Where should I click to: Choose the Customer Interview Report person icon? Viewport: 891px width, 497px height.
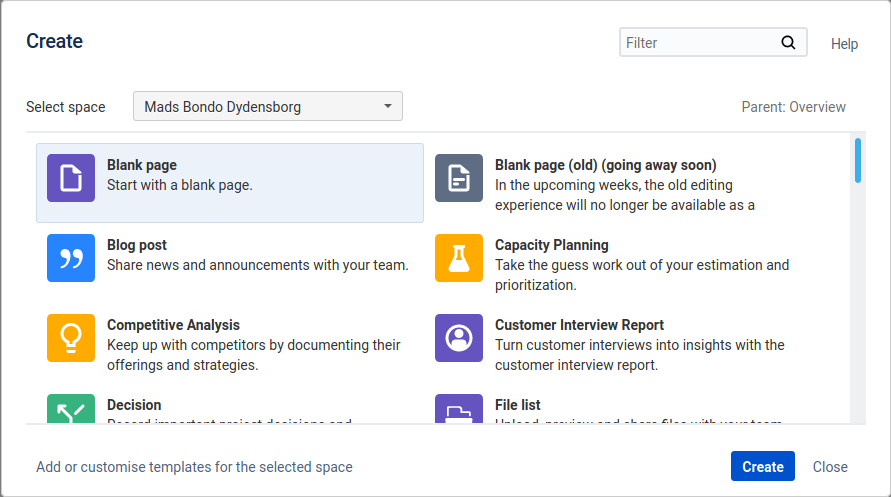click(x=459, y=338)
